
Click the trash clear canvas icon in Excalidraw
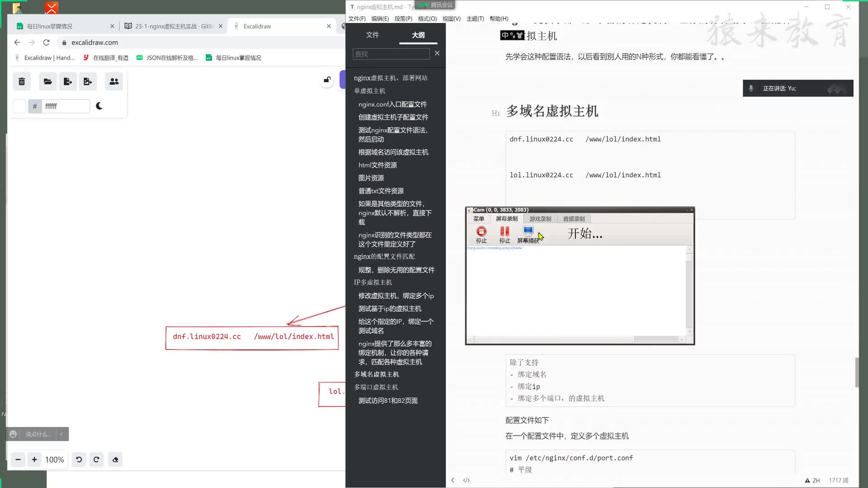click(22, 82)
